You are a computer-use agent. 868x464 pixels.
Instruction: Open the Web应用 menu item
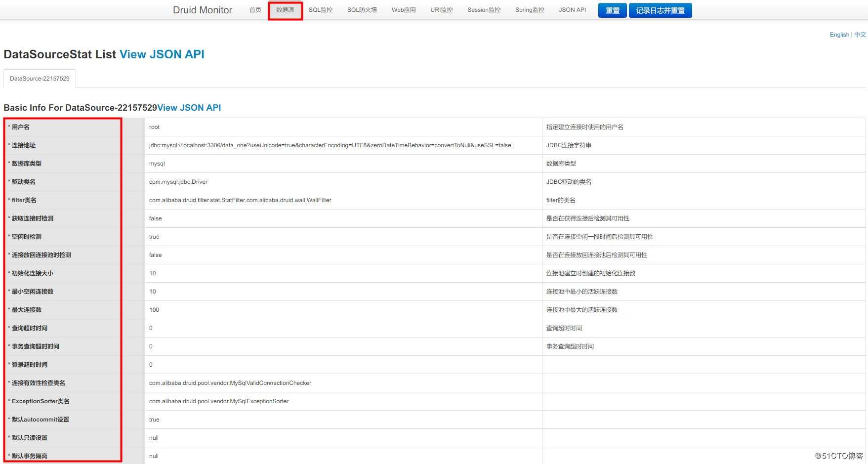point(404,10)
